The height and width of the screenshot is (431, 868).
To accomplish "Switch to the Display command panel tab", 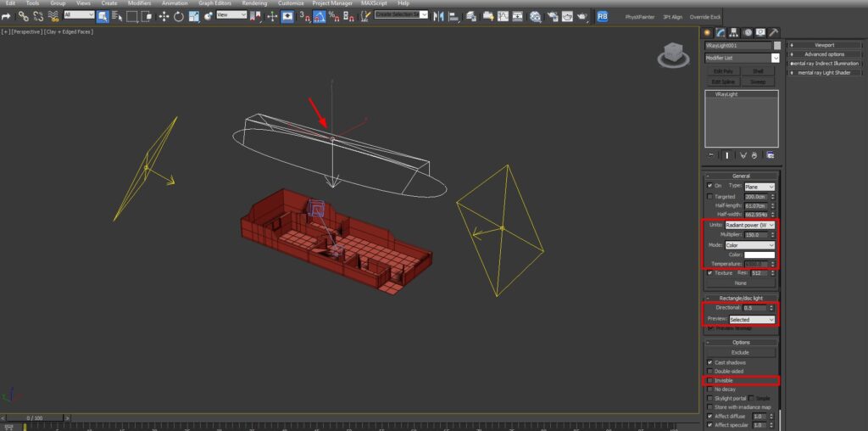I will tap(760, 32).
